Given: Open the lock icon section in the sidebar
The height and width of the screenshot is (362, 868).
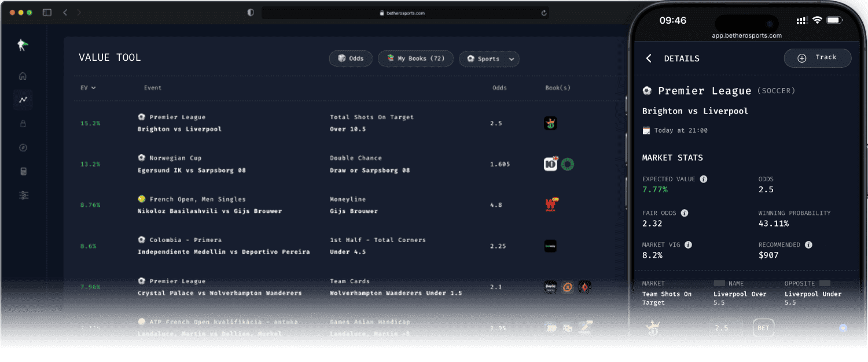Looking at the screenshot, I should pyautogui.click(x=23, y=123).
